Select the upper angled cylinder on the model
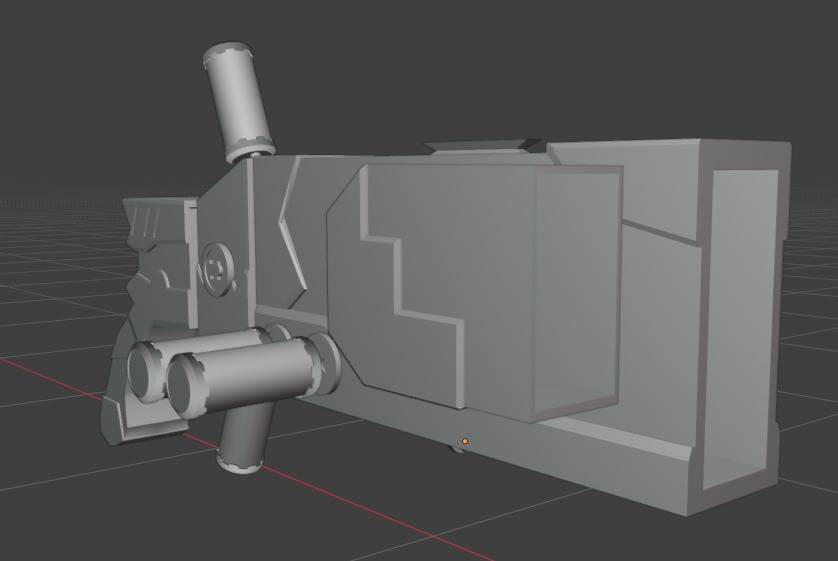This screenshot has height=561, width=838. pyautogui.click(x=238, y=102)
